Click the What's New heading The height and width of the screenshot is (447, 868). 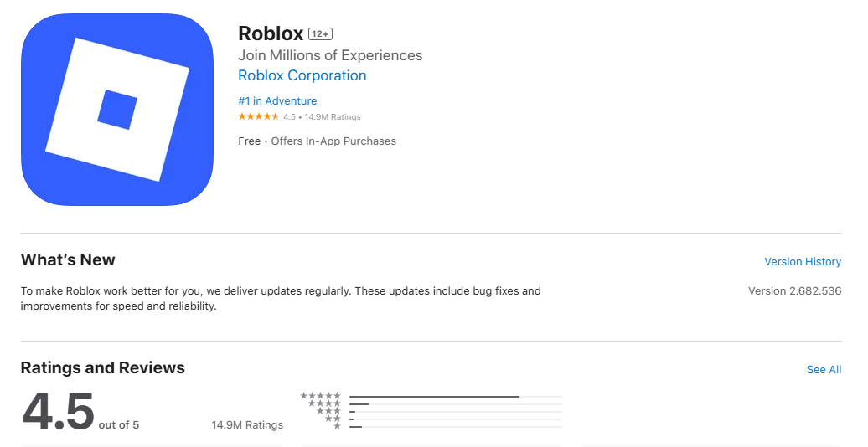pos(68,259)
